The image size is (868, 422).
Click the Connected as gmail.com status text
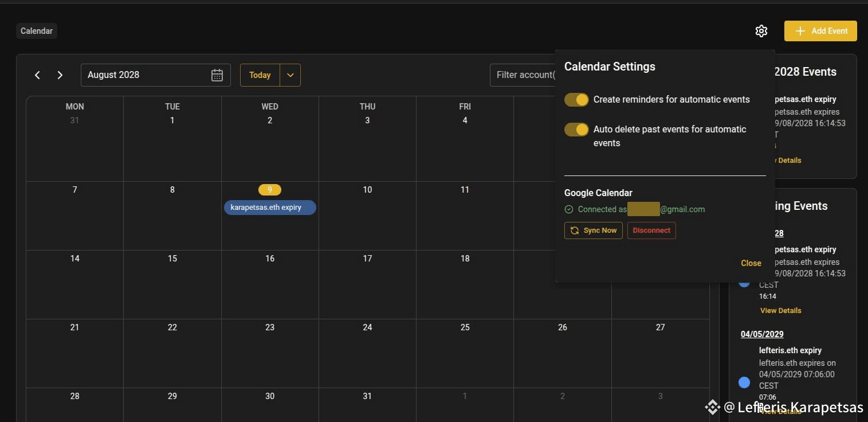coord(641,209)
